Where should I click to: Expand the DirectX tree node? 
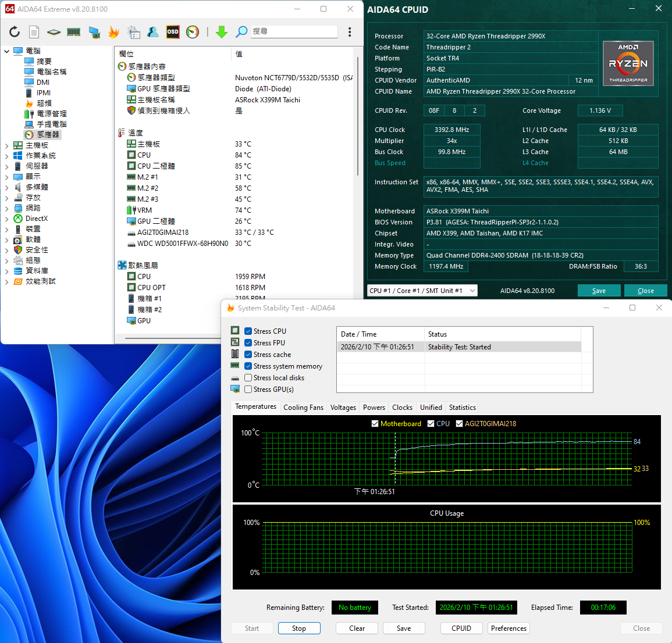pyautogui.click(x=7, y=219)
